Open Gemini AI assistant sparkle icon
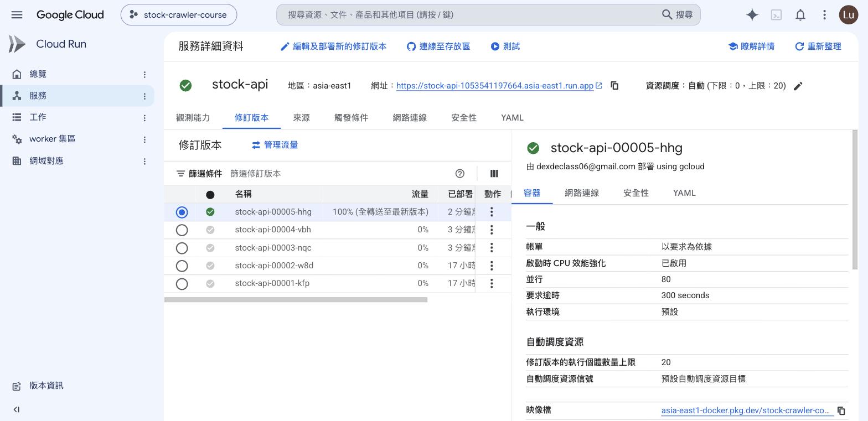 (x=752, y=15)
